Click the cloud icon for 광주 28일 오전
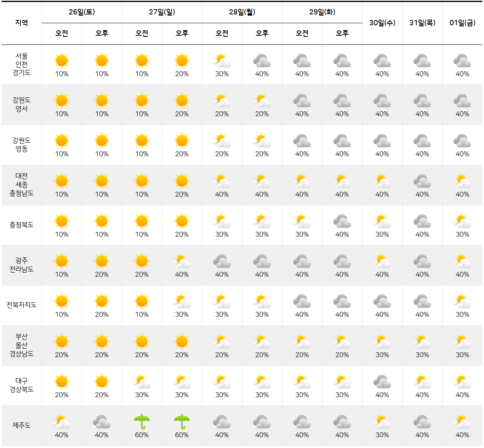484x448 pixels. click(222, 261)
